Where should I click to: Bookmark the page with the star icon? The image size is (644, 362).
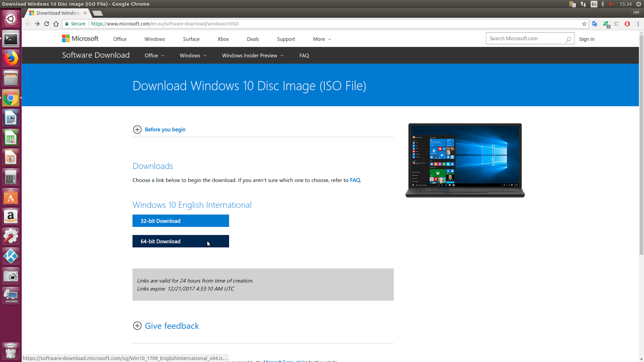pyautogui.click(x=584, y=24)
